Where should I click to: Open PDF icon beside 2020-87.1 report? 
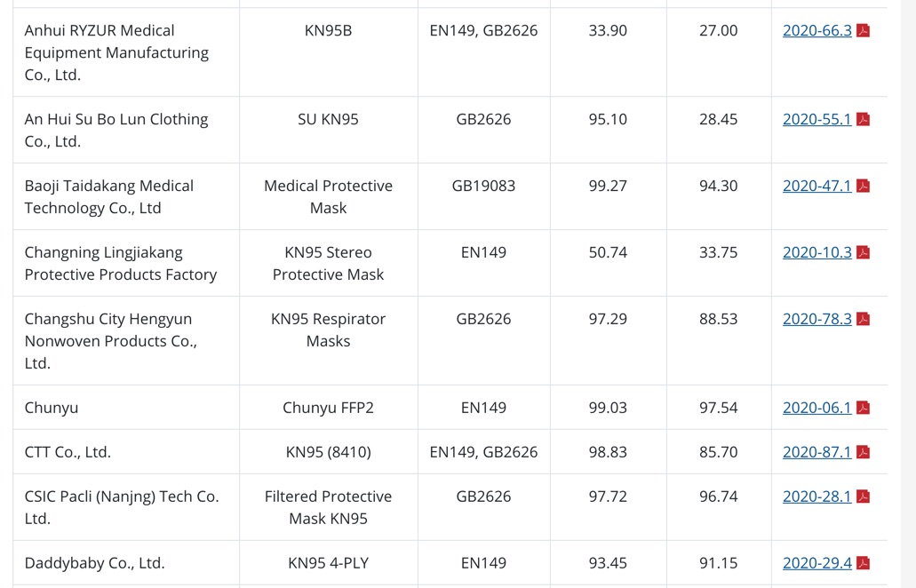coord(863,452)
